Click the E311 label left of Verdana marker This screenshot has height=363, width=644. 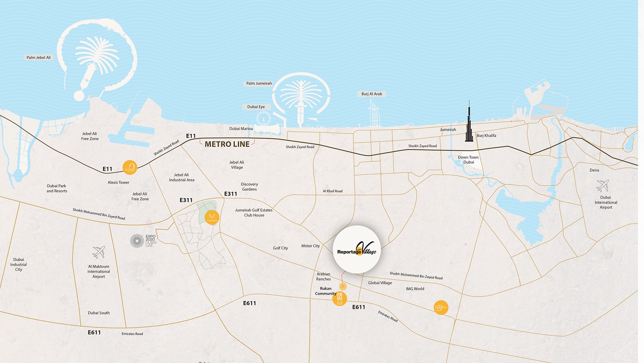(x=186, y=200)
